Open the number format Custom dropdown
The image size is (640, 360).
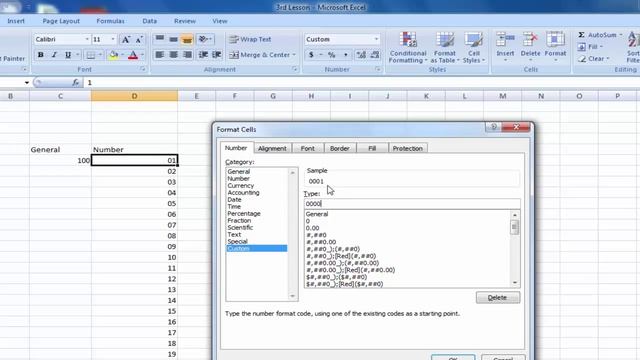pos(376,39)
